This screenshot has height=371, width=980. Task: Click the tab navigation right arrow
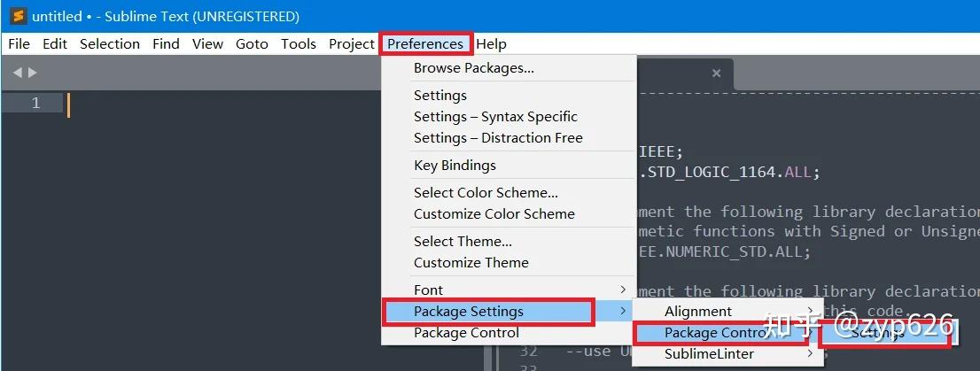33,73
